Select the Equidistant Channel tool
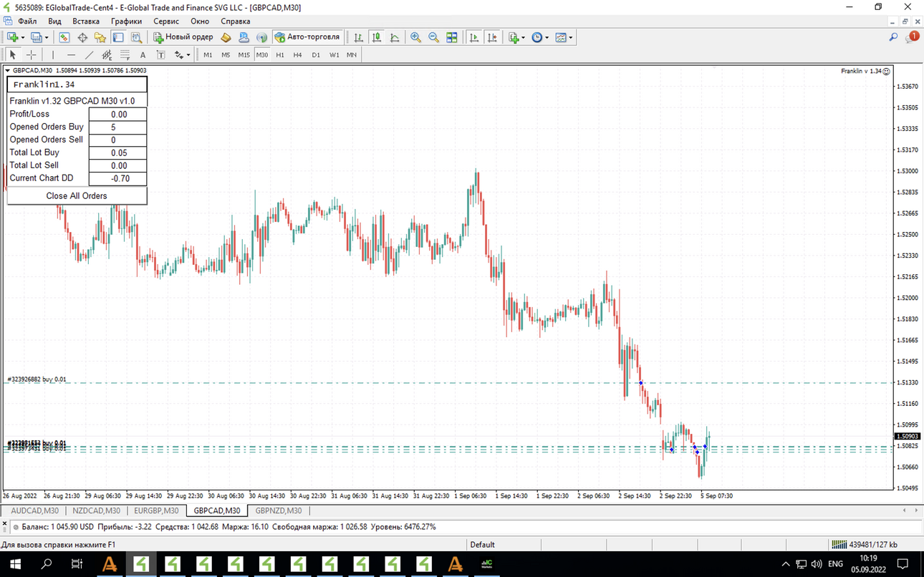This screenshot has height=577, width=924. [x=107, y=54]
